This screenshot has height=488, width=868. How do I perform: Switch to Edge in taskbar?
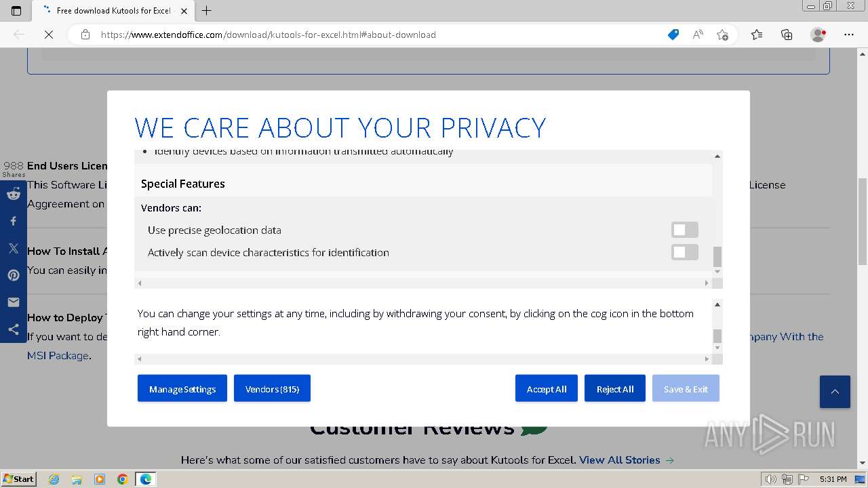pyautogui.click(x=146, y=479)
